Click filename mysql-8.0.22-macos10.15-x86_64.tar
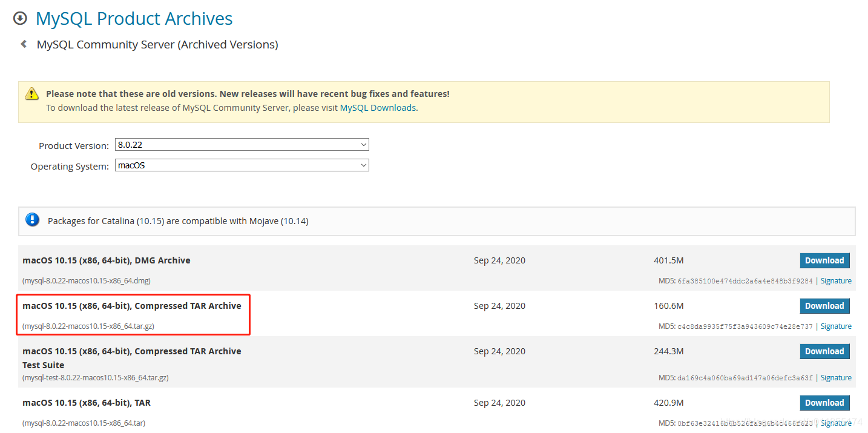 [84, 423]
